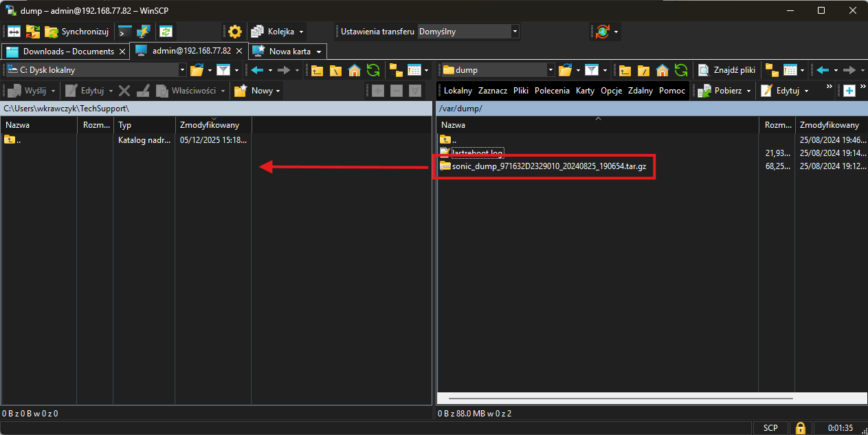Open the Polecenia menu
868x435 pixels.
[x=551, y=91]
